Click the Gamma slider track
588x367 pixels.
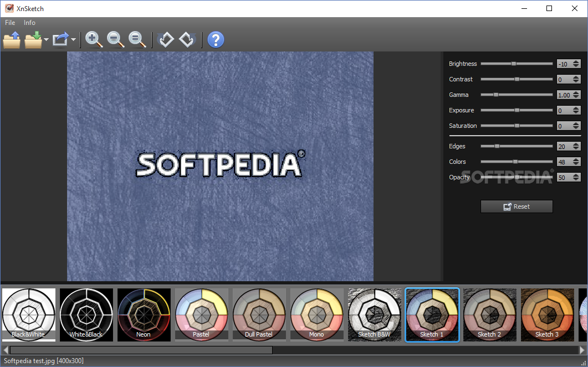tap(517, 95)
